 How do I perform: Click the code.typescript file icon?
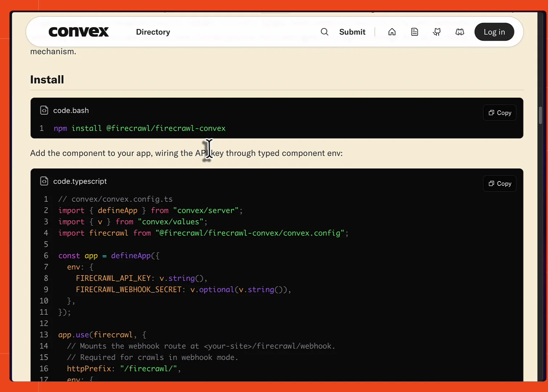tap(44, 181)
